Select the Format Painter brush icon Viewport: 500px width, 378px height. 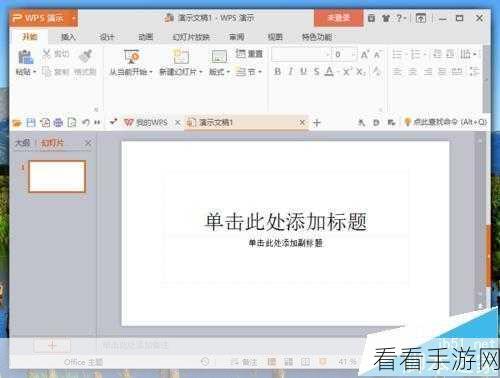[x=85, y=56]
